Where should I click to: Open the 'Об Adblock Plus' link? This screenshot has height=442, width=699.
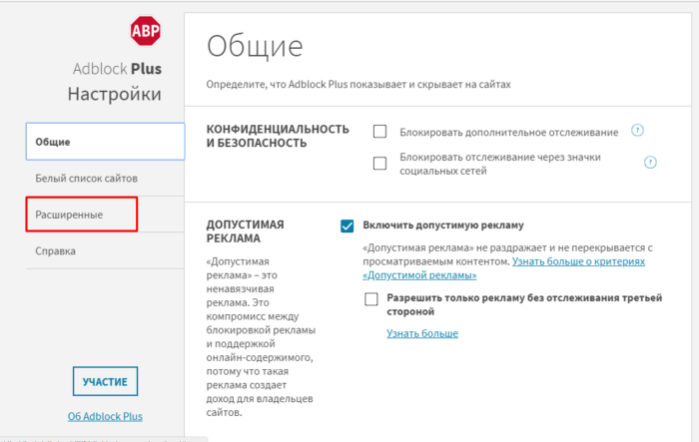(105, 416)
